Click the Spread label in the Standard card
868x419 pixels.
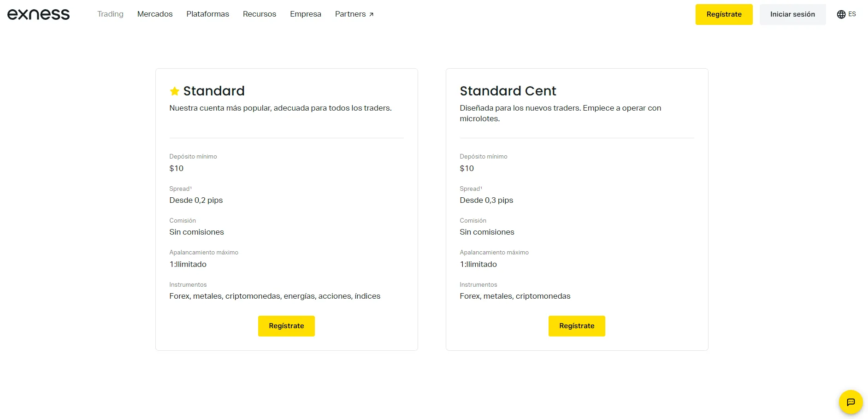click(x=180, y=189)
